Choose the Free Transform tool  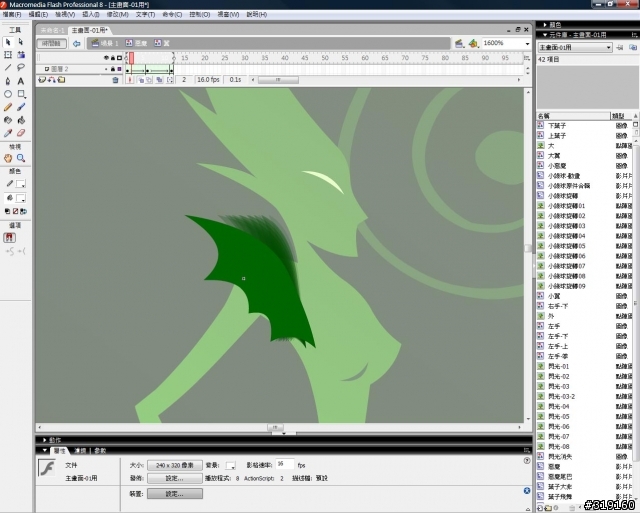pos(8,55)
